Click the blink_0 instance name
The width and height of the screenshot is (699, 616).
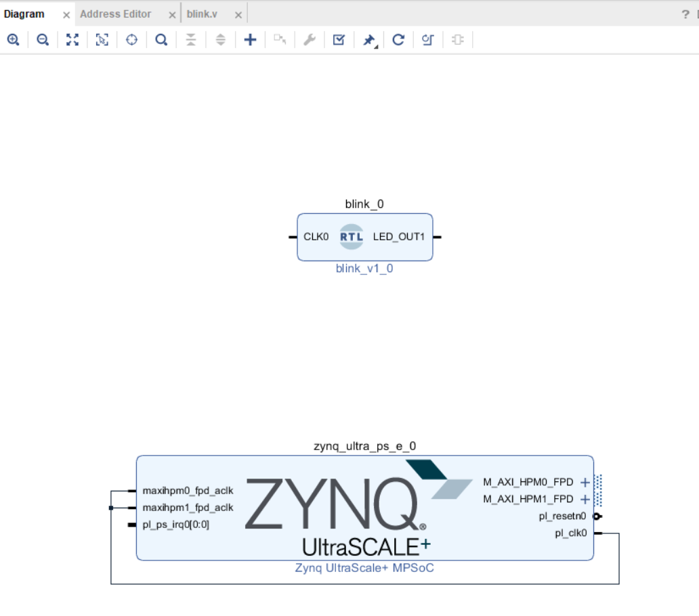[364, 204]
